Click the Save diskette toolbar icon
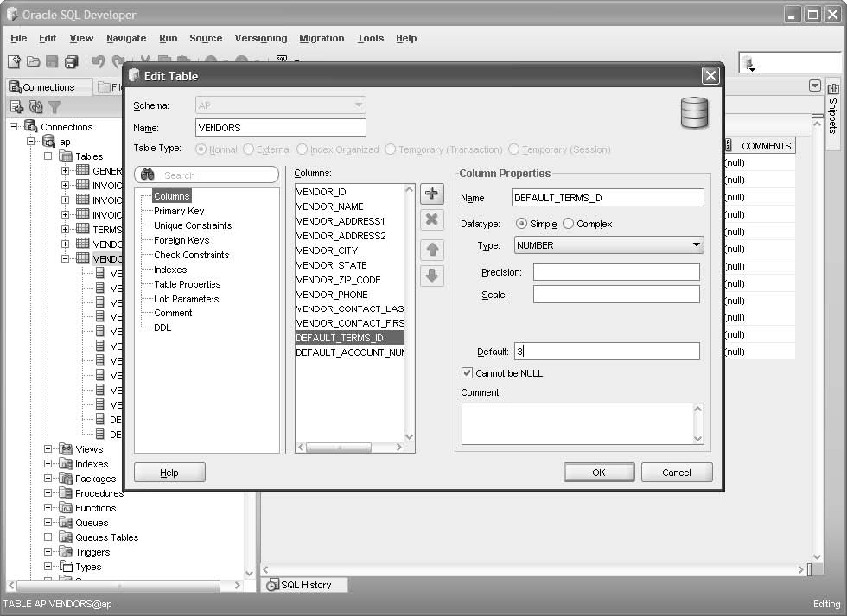 pyautogui.click(x=52, y=61)
